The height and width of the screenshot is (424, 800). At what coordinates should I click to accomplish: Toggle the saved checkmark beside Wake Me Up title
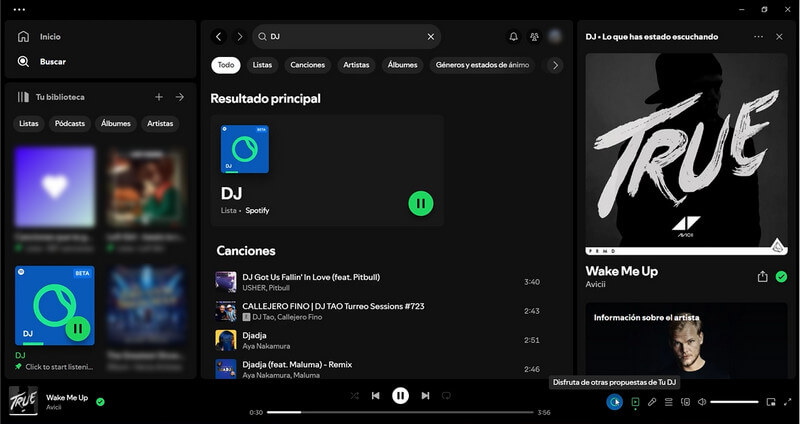[x=781, y=277]
